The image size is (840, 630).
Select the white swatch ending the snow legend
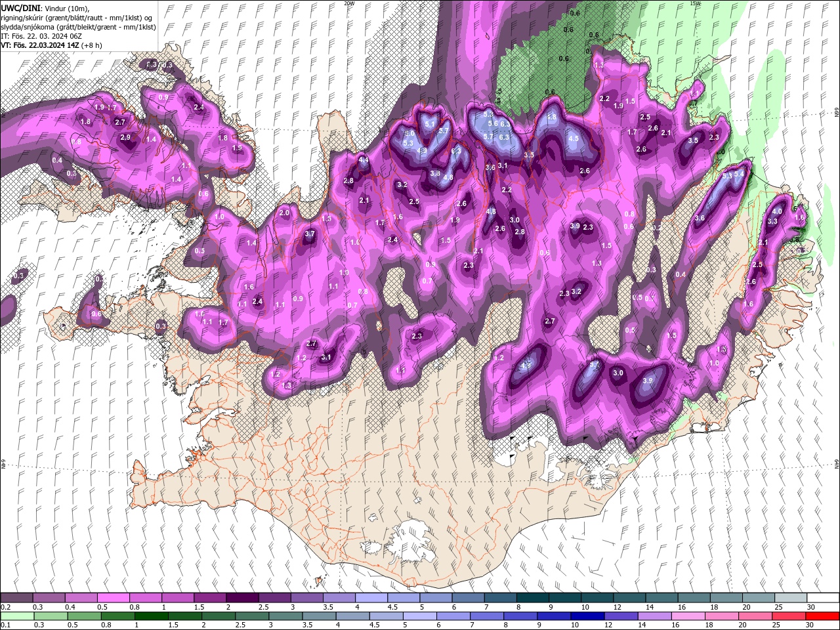(823, 598)
